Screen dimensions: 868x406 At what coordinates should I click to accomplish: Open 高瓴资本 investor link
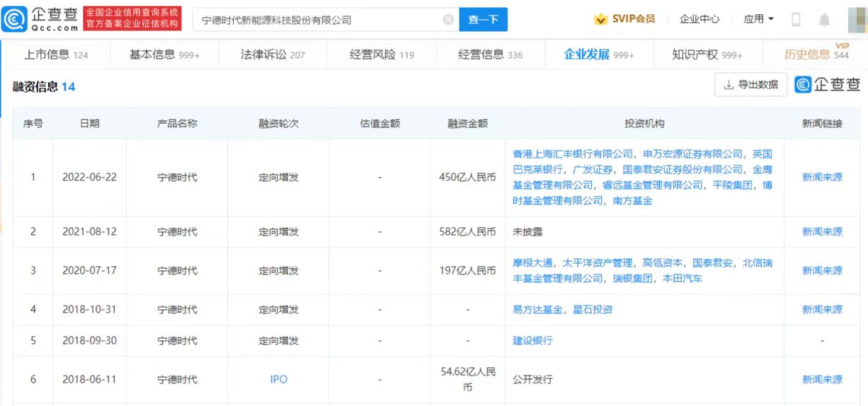tap(663, 262)
